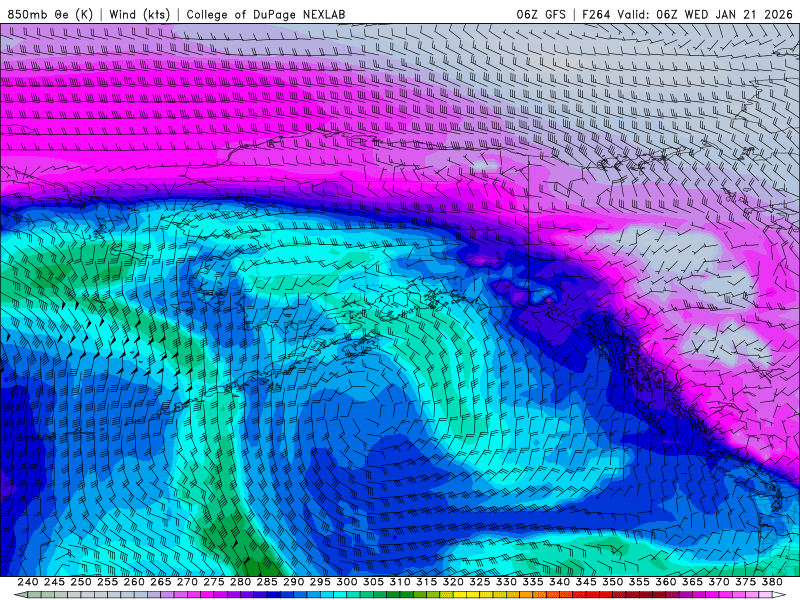The width and height of the screenshot is (800, 600).
Task: Click the 365 scale value
Action: (x=692, y=582)
